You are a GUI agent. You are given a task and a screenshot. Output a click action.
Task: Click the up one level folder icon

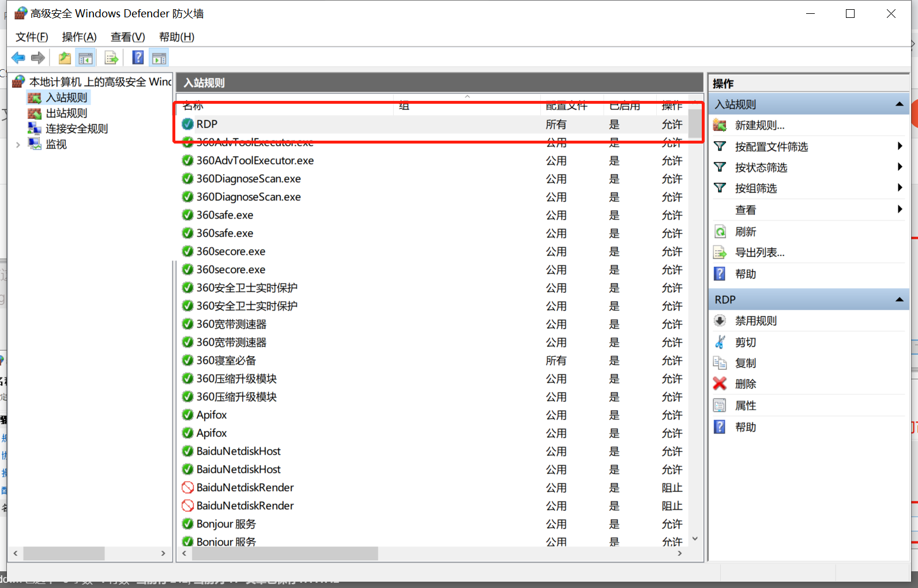[x=65, y=58]
